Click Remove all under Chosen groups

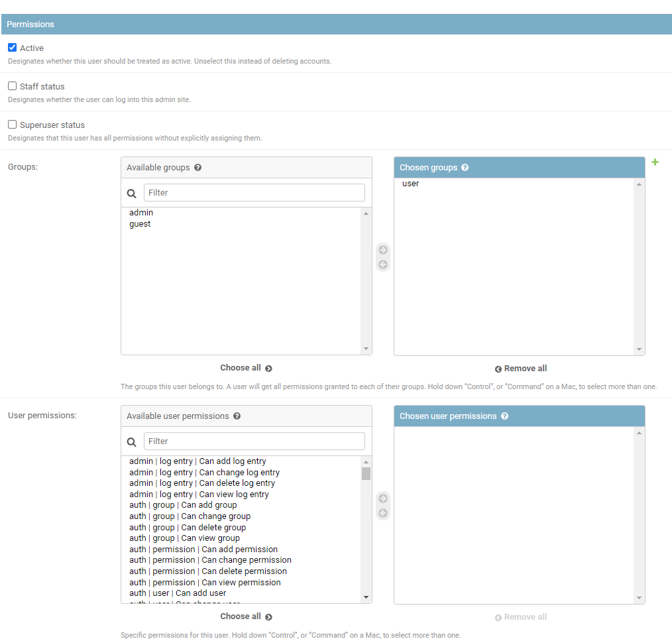(x=521, y=369)
